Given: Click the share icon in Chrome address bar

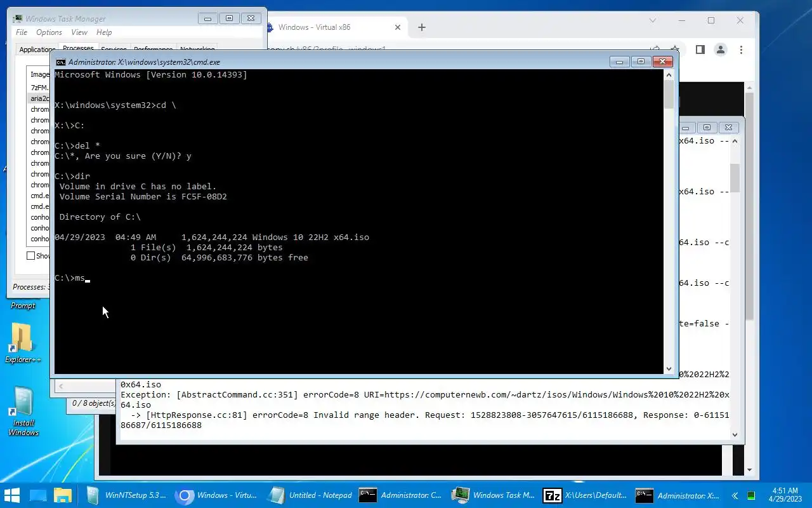Looking at the screenshot, I should click(x=655, y=50).
